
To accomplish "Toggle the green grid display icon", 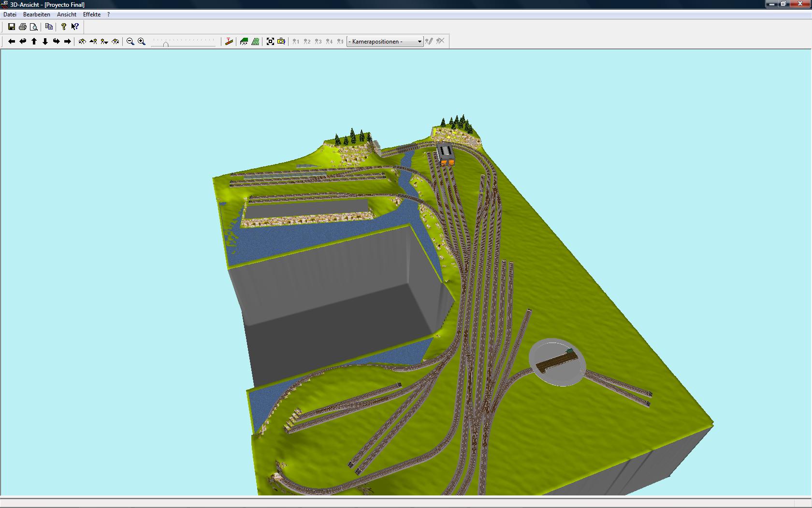I will 255,42.
